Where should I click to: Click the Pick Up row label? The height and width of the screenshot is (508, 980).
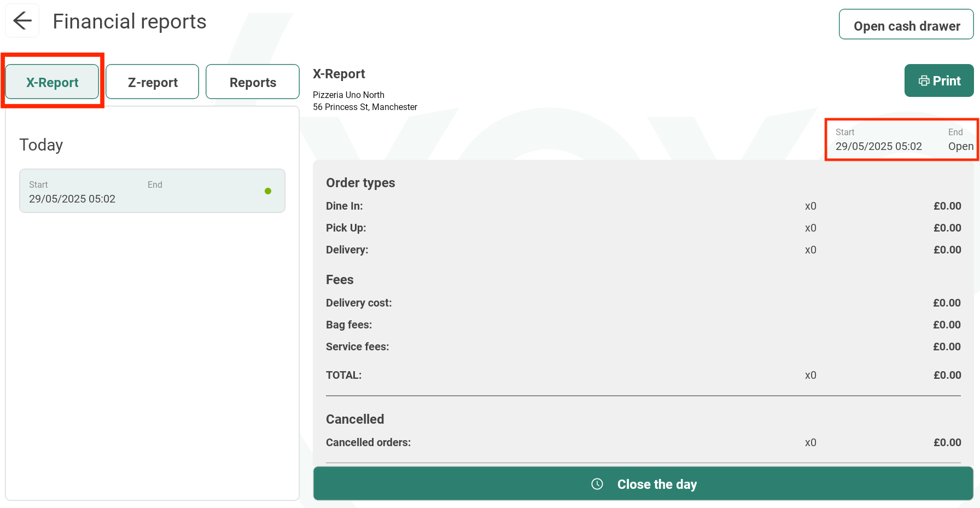(346, 228)
